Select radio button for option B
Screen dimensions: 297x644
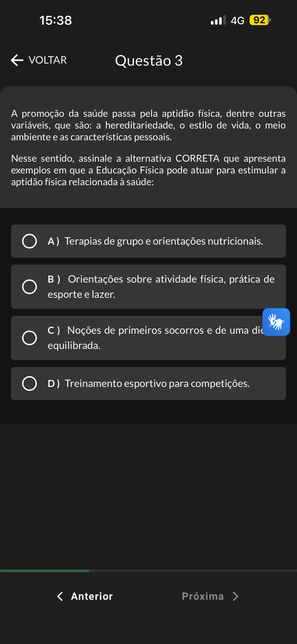point(29,287)
